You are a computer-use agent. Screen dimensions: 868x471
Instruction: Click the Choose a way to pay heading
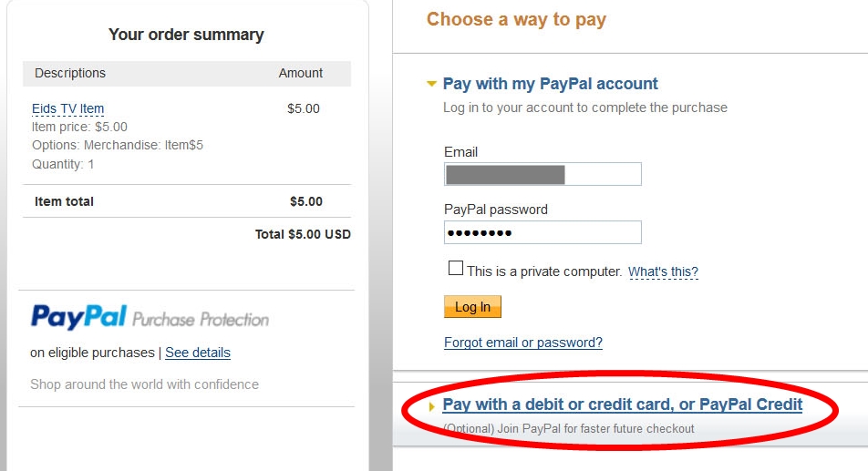tap(516, 20)
